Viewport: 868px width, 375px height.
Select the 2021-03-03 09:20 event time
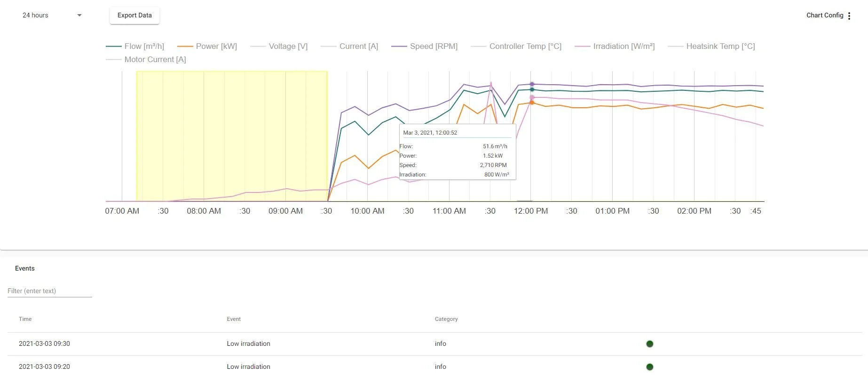[44, 367]
